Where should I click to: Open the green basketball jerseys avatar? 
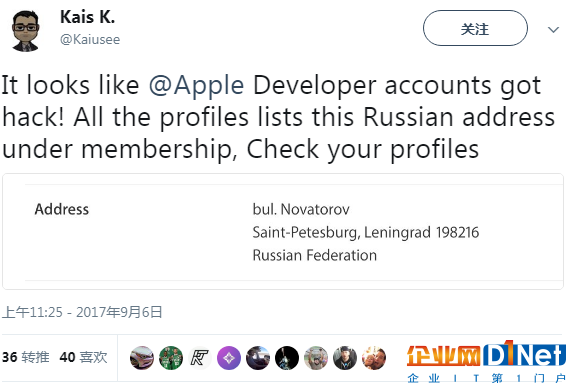[x=171, y=358]
